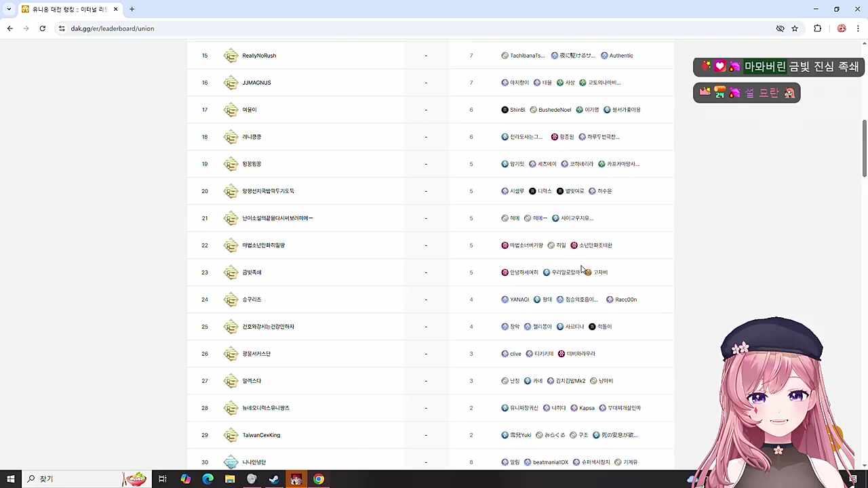
Task: Click the page vertical scrollbar thumb
Action: (864, 148)
